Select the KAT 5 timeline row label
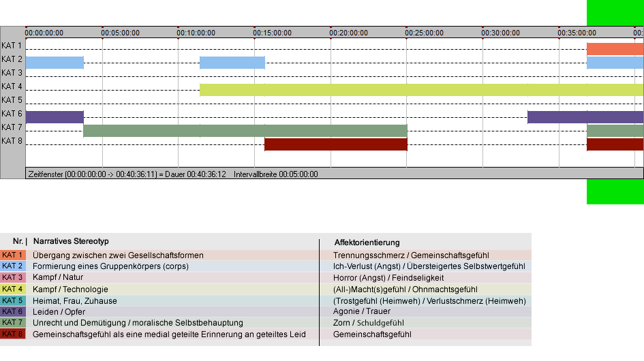Screen dimensions: 644x361 coord(12,100)
